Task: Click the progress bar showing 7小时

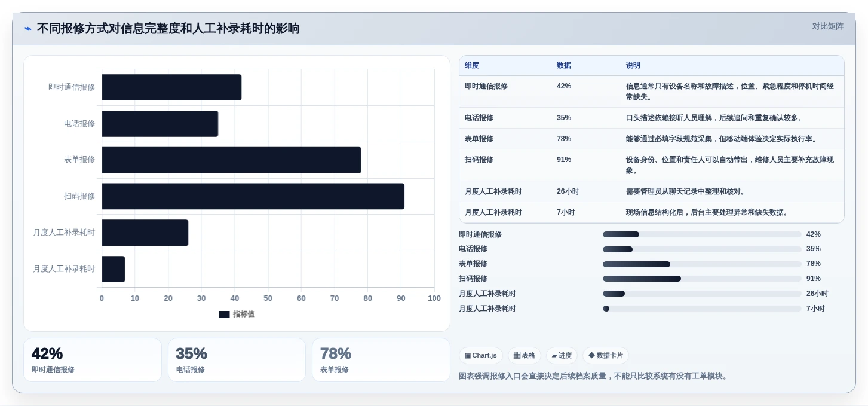Action: pos(702,309)
